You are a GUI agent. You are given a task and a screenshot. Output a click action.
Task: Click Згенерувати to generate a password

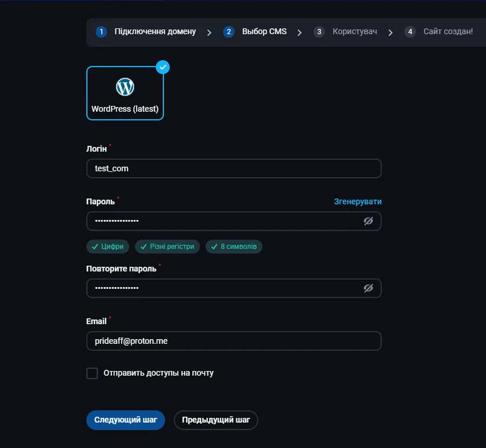(357, 201)
